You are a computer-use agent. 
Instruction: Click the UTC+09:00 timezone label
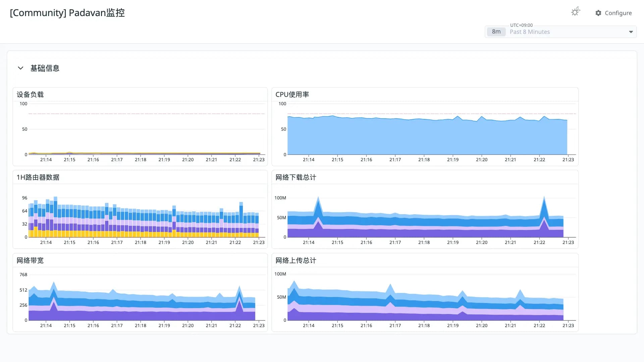(x=521, y=25)
